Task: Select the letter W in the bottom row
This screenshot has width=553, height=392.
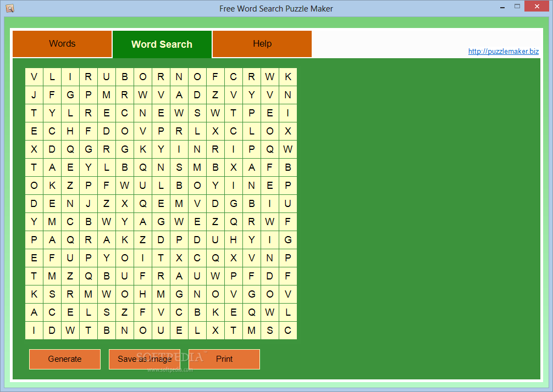Action: click(70, 331)
